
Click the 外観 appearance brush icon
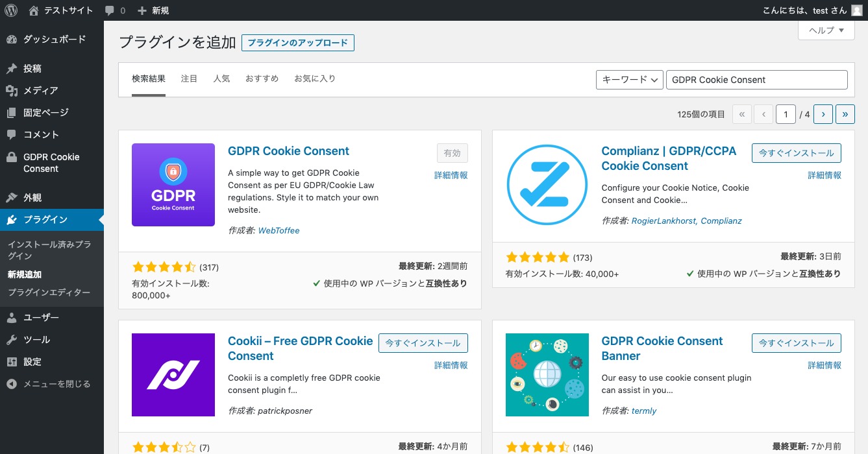click(x=12, y=198)
